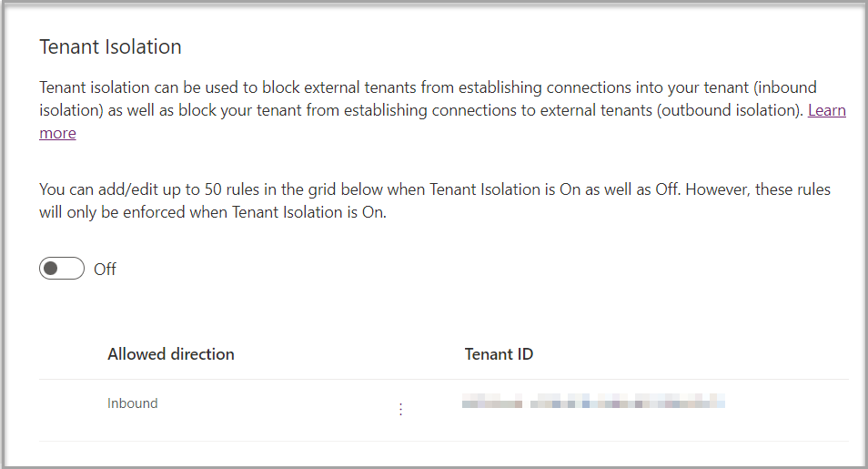The height and width of the screenshot is (469, 868).
Task: Click blank area below the Inbound row
Action: (444, 453)
